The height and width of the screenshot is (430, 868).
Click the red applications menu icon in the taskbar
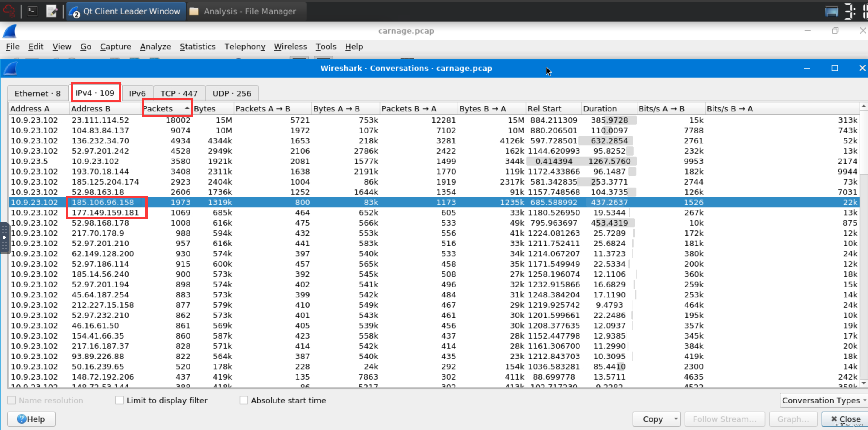[x=9, y=11]
